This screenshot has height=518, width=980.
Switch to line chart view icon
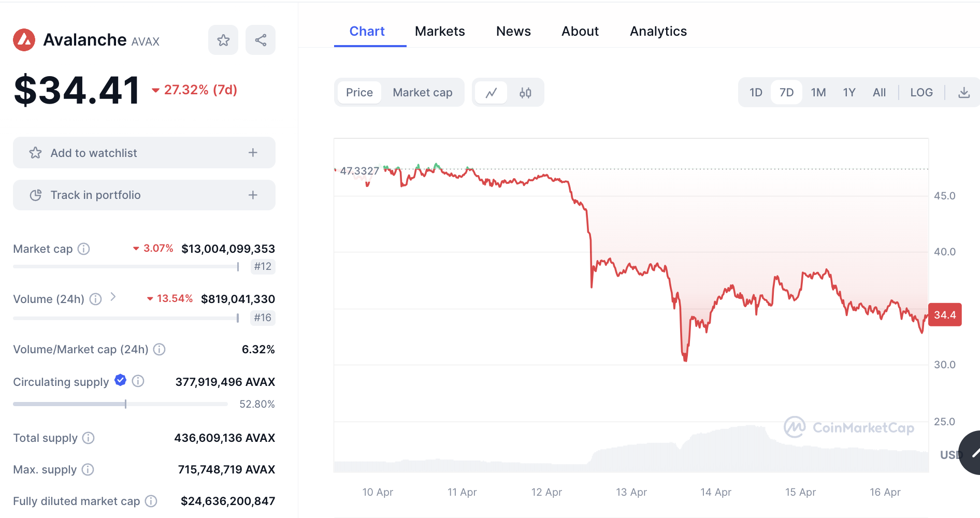[491, 93]
